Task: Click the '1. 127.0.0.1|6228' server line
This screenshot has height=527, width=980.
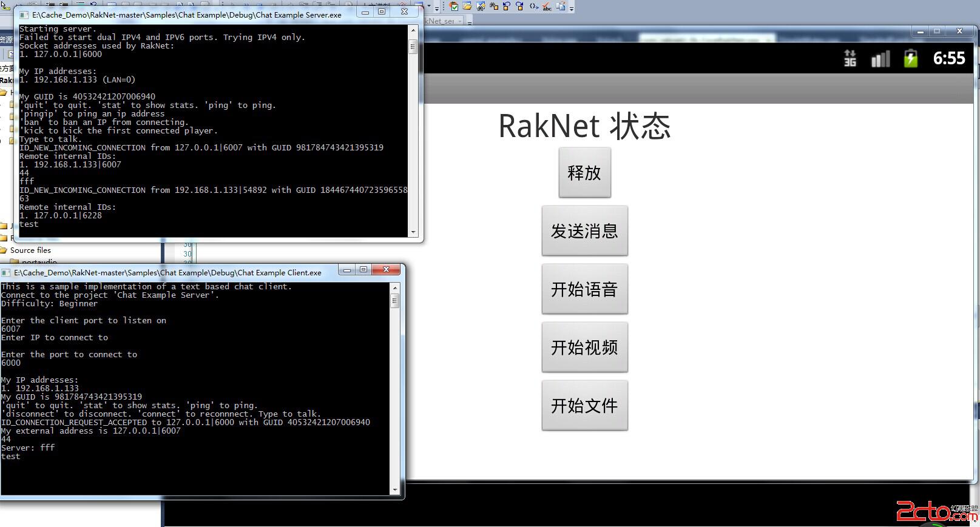Action: (61, 215)
